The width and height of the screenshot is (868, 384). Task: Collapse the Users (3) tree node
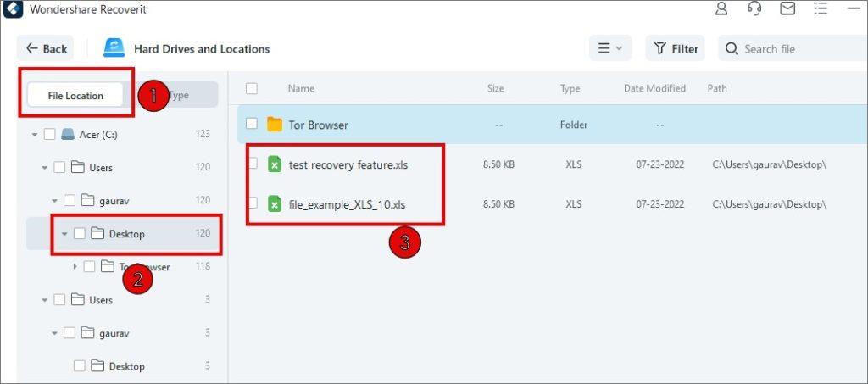pos(45,300)
